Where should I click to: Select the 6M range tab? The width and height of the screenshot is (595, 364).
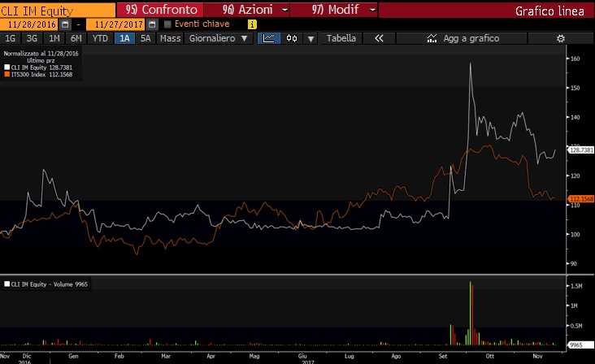[x=76, y=38]
